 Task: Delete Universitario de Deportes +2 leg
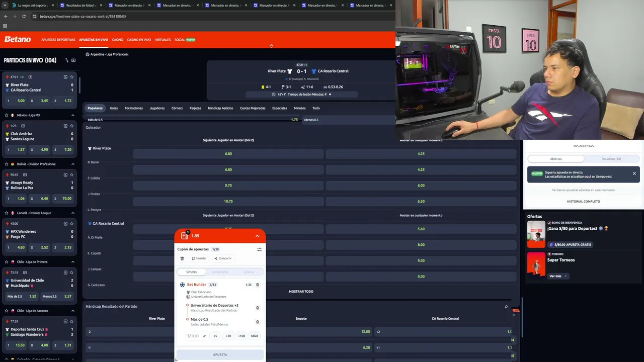(258, 308)
